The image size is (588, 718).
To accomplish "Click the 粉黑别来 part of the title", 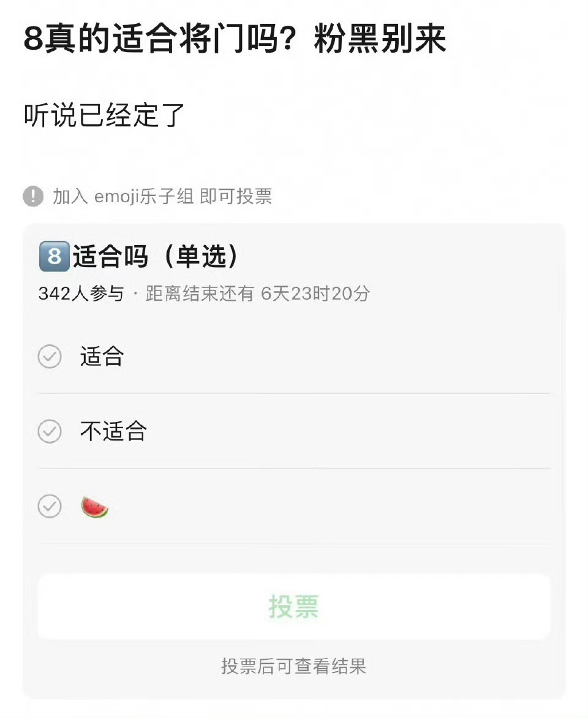I will (380, 39).
